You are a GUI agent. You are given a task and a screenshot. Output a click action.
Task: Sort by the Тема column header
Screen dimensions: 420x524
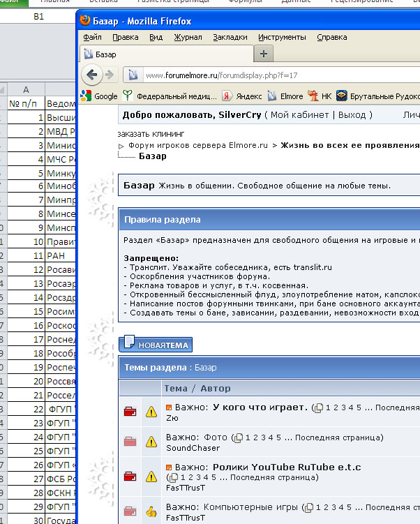pyautogui.click(x=176, y=389)
